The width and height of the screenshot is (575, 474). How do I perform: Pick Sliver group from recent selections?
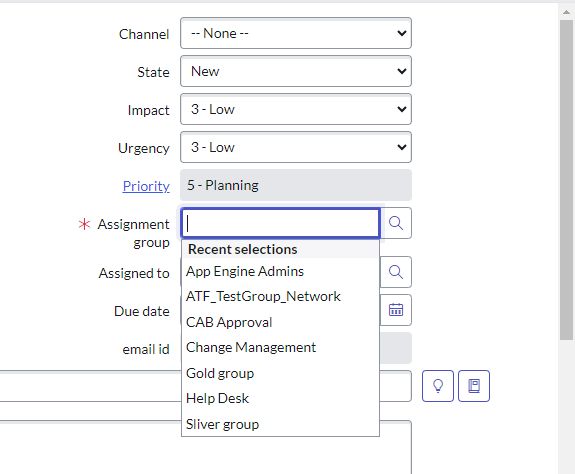[281, 424]
